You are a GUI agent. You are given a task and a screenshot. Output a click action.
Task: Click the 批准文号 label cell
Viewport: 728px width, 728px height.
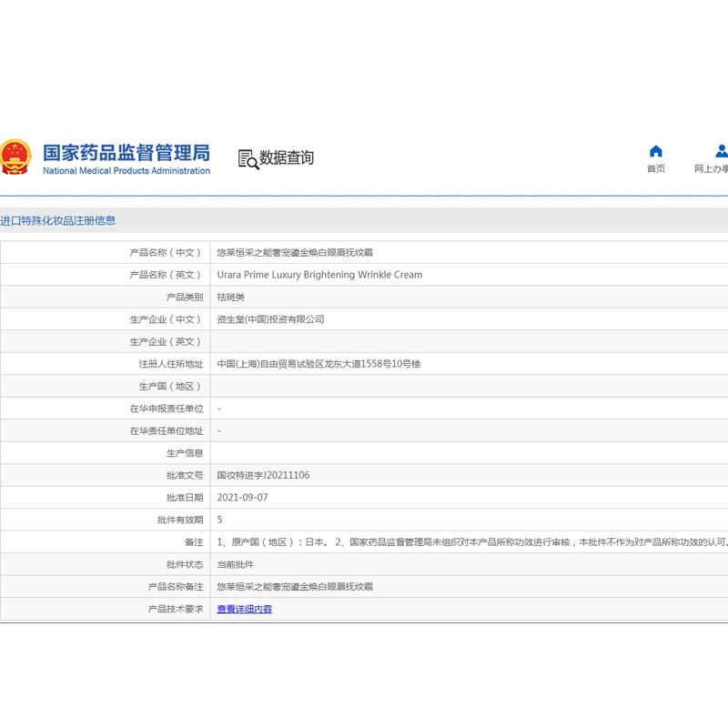click(106, 475)
